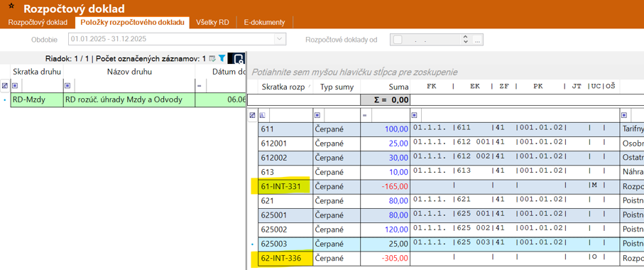644x270 pixels.
Task: Click classification cell in the 612 001 row
Action: pyautogui.click(x=515, y=144)
